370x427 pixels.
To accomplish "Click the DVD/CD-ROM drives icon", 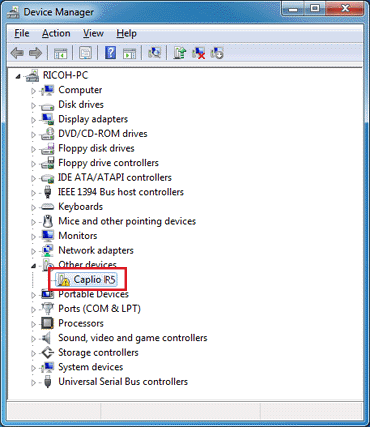I will (x=47, y=134).
